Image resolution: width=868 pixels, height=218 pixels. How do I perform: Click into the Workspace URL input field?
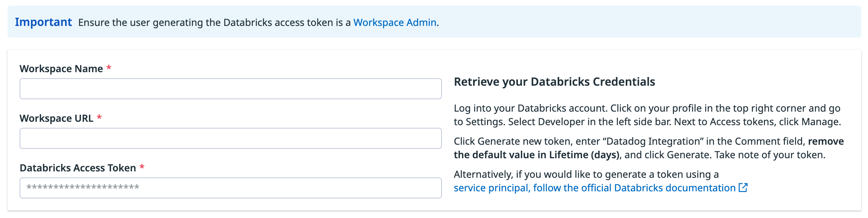coord(230,138)
